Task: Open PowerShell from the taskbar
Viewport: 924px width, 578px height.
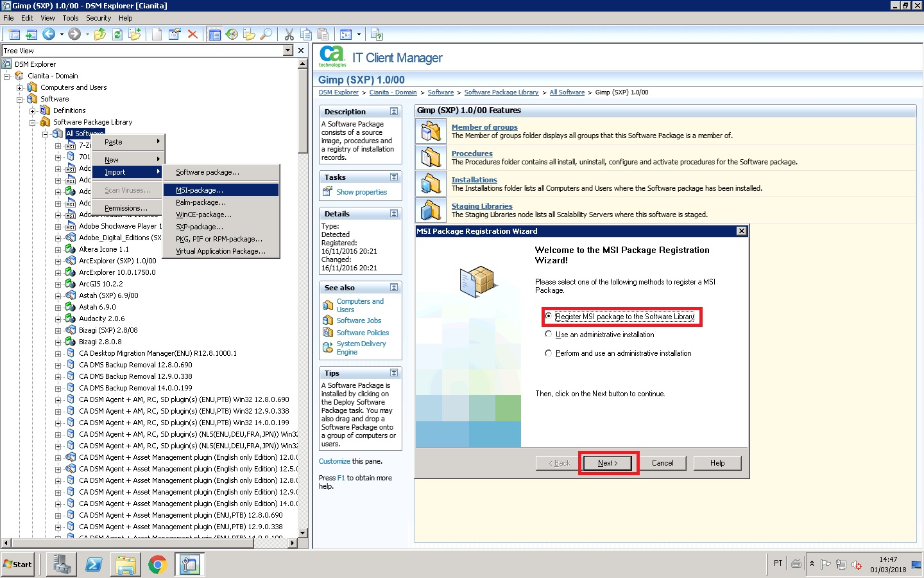Action: point(94,565)
